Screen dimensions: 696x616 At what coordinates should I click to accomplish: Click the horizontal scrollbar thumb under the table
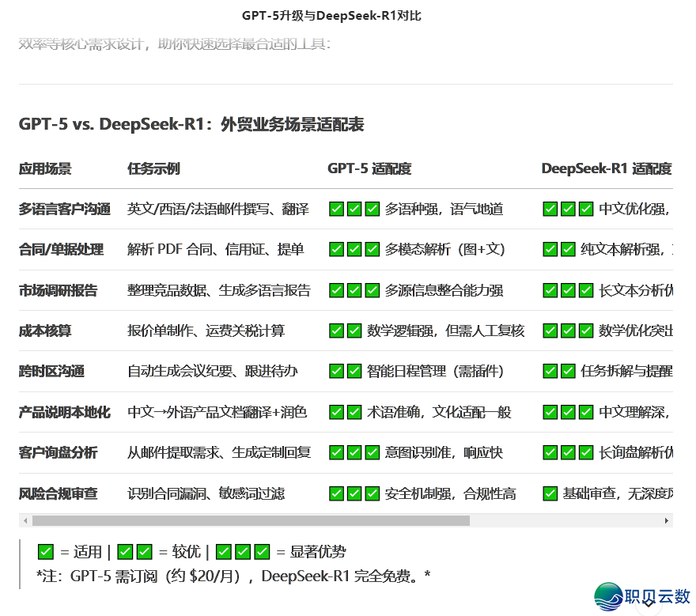coord(251,521)
